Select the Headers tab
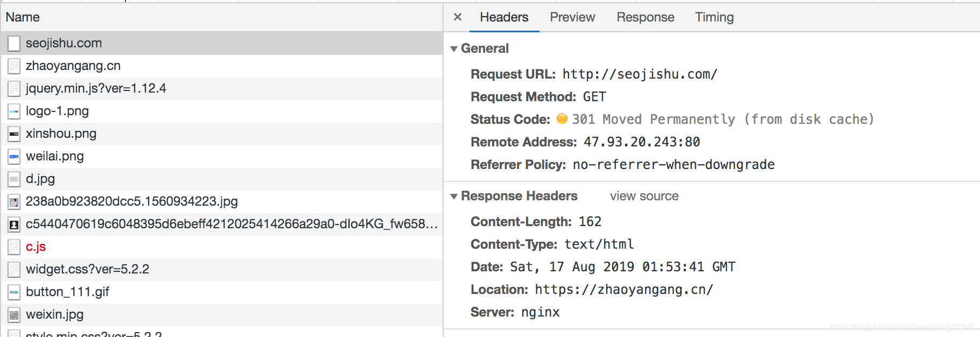This screenshot has height=337, width=980. (504, 17)
